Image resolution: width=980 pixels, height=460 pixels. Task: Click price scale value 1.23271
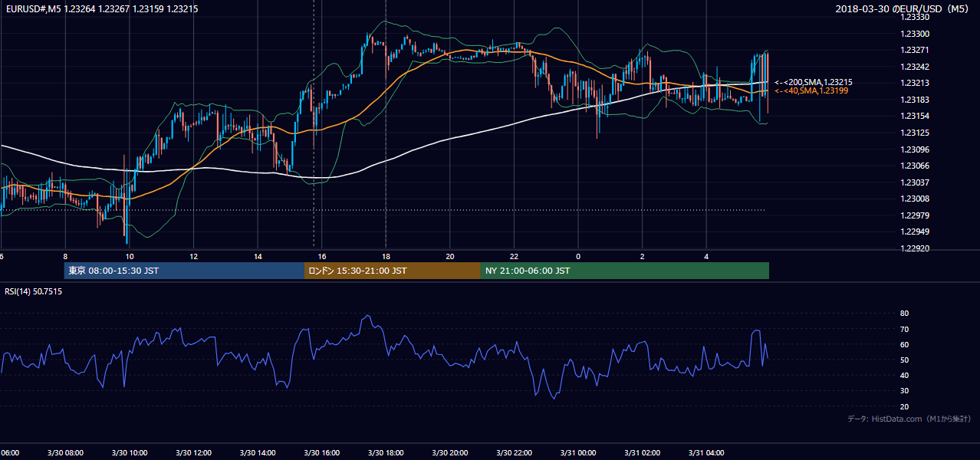[x=915, y=50]
